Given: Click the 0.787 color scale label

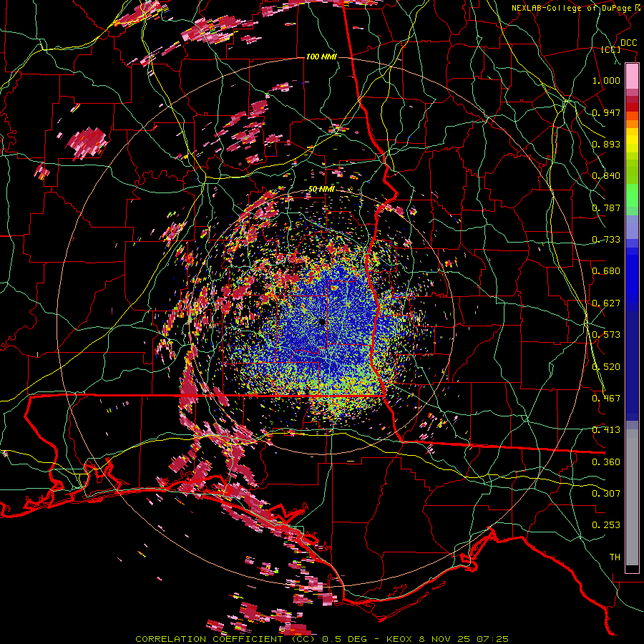Looking at the screenshot, I should [x=606, y=208].
